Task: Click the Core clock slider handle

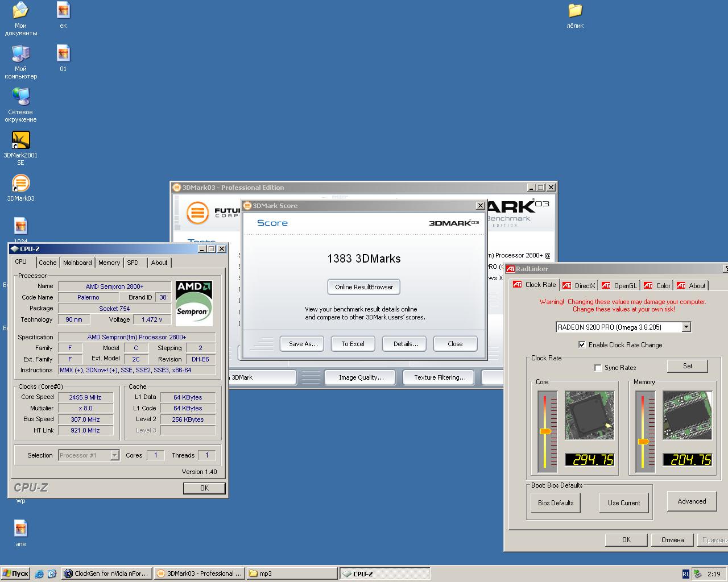Action: pos(545,431)
